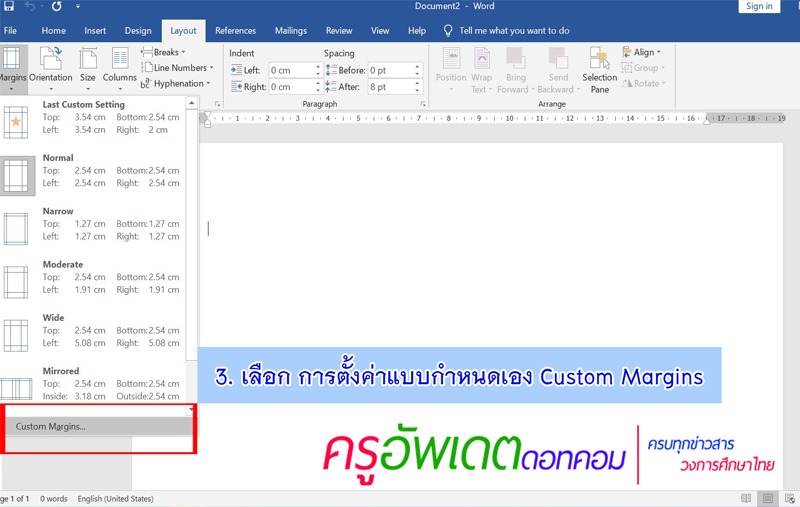Select the Normal margins preset
800x507 pixels.
(92, 173)
